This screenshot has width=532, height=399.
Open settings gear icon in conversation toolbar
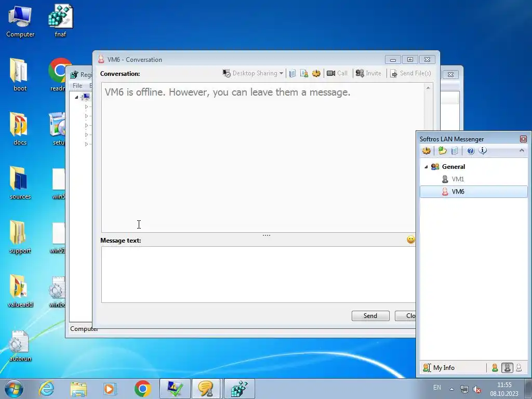pyautogui.click(x=316, y=73)
